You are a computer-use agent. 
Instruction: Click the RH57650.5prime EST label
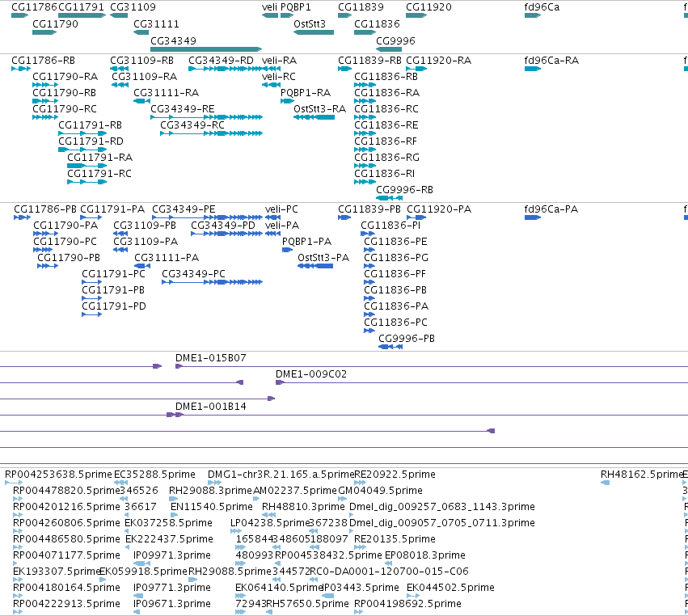pyautogui.click(x=307, y=604)
